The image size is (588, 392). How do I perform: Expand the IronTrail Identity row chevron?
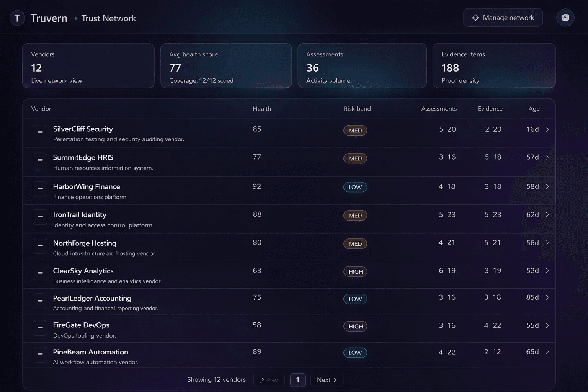pos(547,215)
